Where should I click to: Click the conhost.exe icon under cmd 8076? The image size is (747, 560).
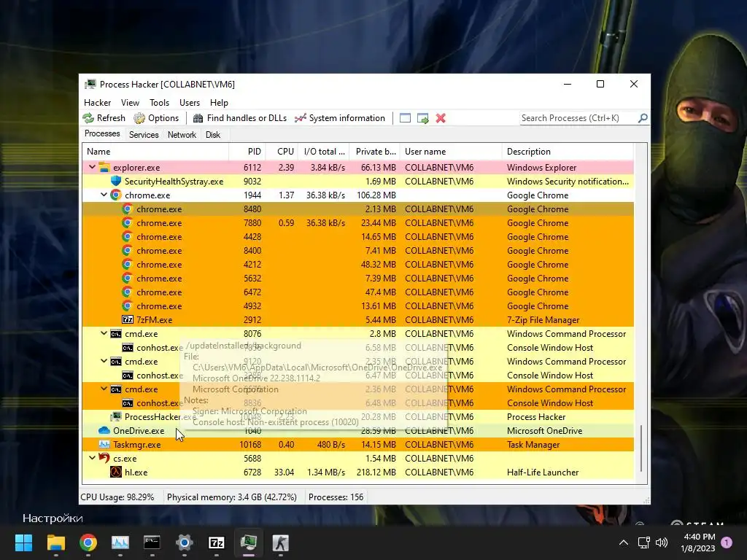(x=127, y=348)
